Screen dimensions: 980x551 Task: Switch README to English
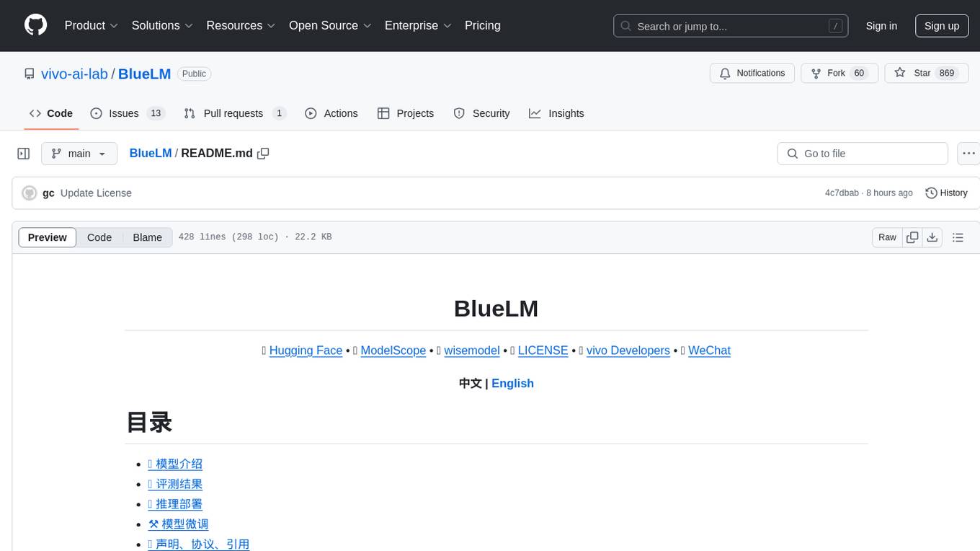tap(512, 384)
